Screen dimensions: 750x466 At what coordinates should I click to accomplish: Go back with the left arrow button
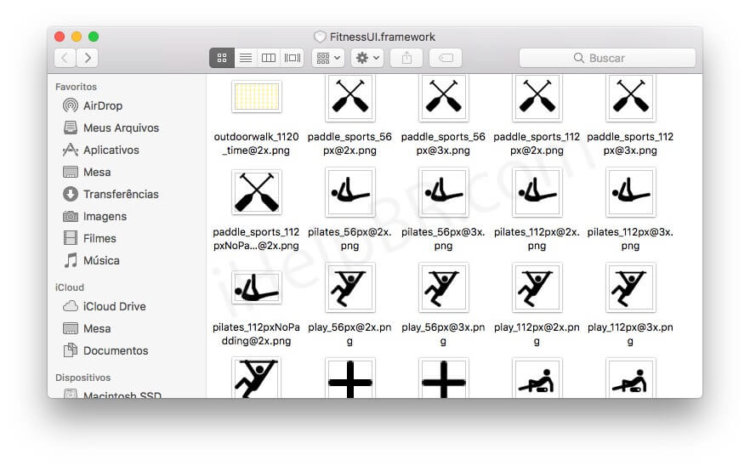tap(65, 58)
